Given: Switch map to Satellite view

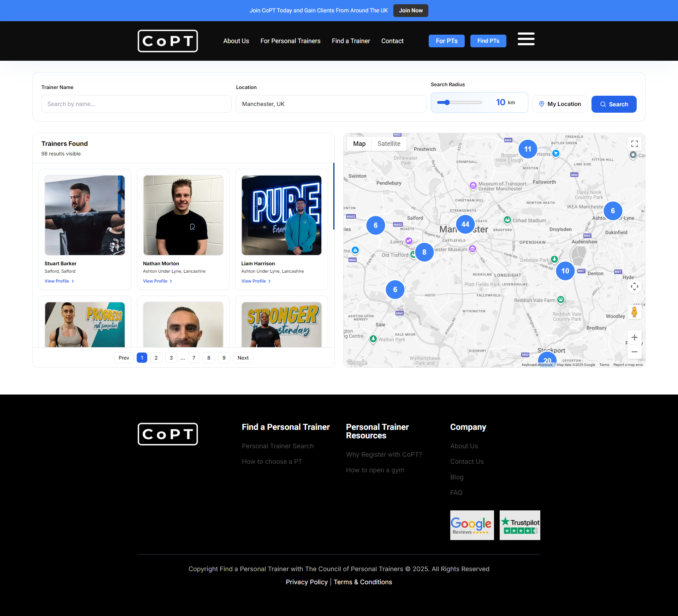Looking at the screenshot, I should (x=388, y=144).
